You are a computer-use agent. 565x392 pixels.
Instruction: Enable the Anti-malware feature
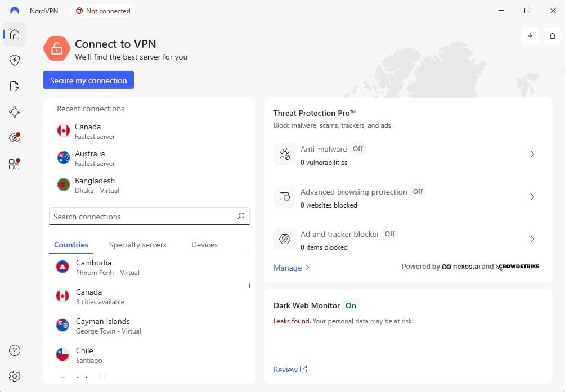click(357, 149)
